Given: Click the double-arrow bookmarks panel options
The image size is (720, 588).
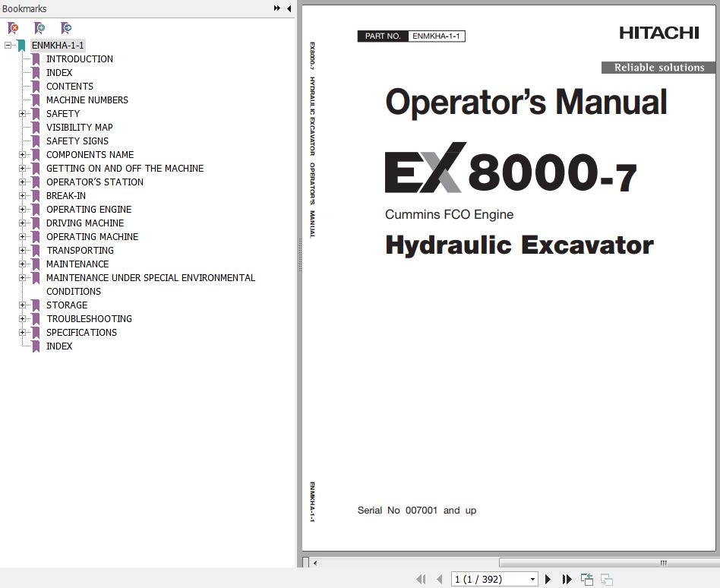Looking at the screenshot, I should (277, 8).
